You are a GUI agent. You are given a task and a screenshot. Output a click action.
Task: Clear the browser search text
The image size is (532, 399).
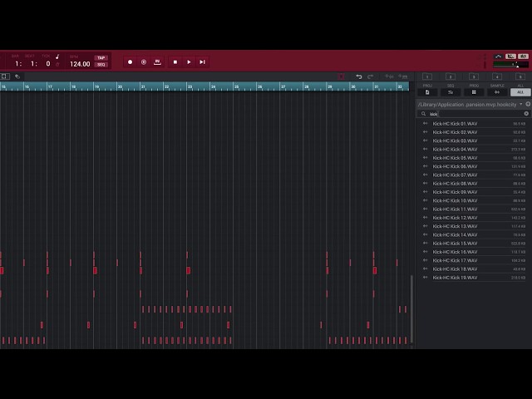click(526, 114)
